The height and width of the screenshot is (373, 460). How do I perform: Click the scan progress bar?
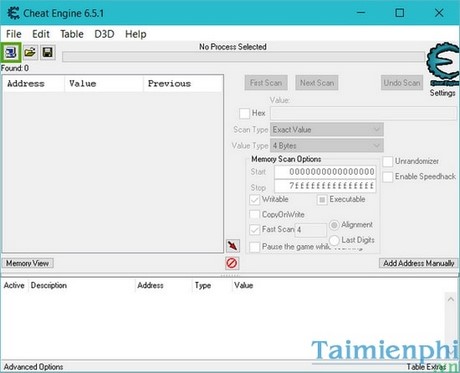(243, 57)
